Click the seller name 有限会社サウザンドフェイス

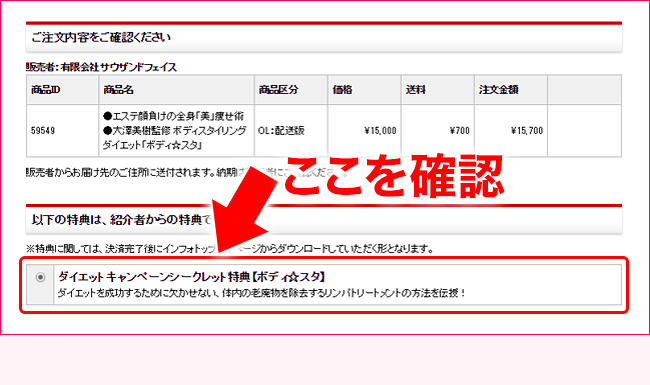click(119, 67)
